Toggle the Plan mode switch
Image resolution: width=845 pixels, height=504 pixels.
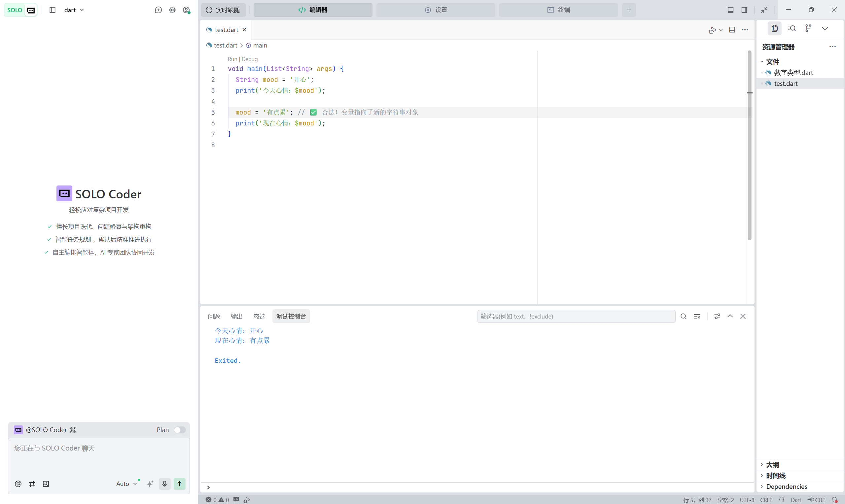click(x=180, y=430)
